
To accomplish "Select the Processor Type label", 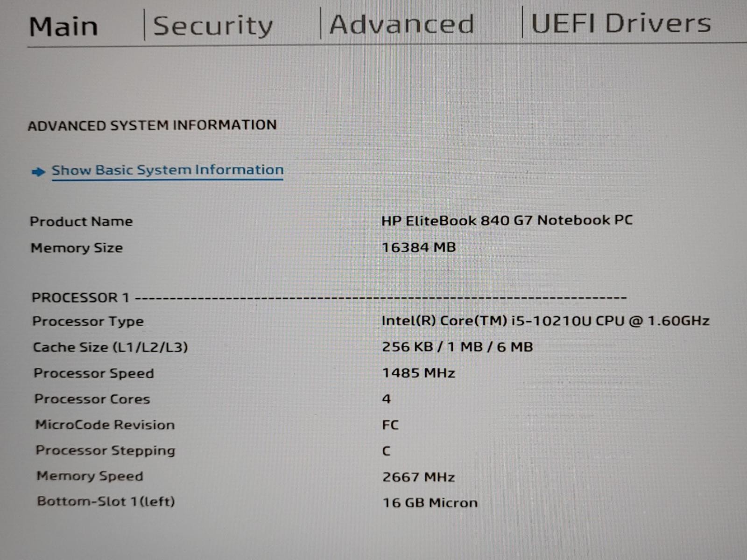I will click(x=88, y=322).
